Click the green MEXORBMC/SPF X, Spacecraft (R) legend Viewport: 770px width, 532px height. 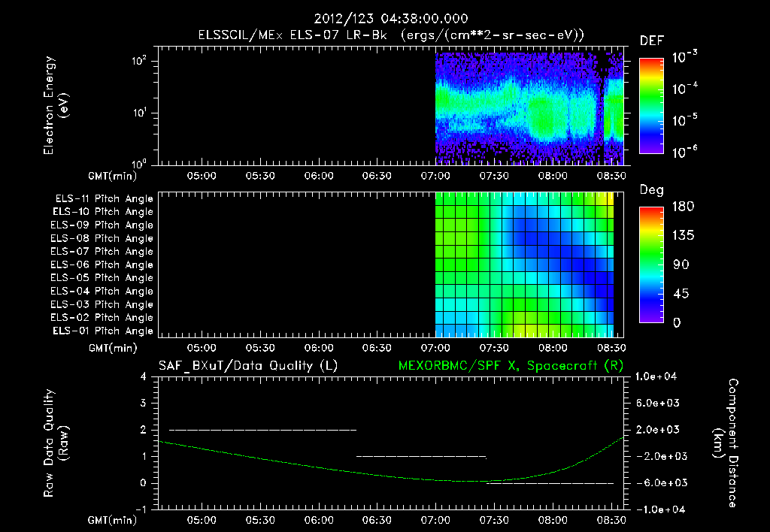click(511, 366)
